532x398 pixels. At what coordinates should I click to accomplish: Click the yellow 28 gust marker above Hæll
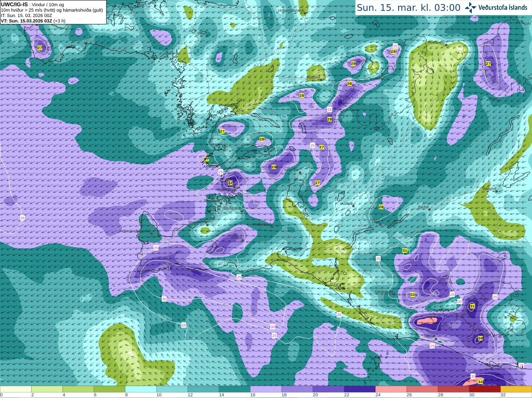pyautogui.click(x=381, y=207)
